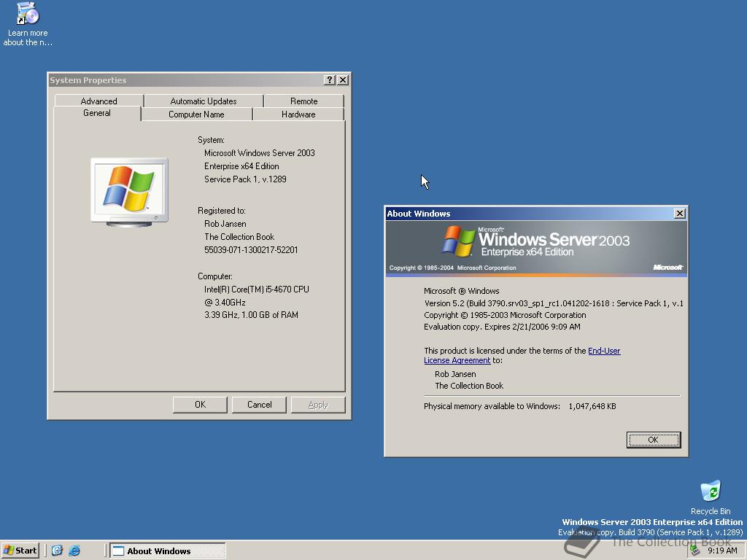The height and width of the screenshot is (560, 747).
Task: Click 'The Collection Book' in System Properties
Action: coord(239,237)
